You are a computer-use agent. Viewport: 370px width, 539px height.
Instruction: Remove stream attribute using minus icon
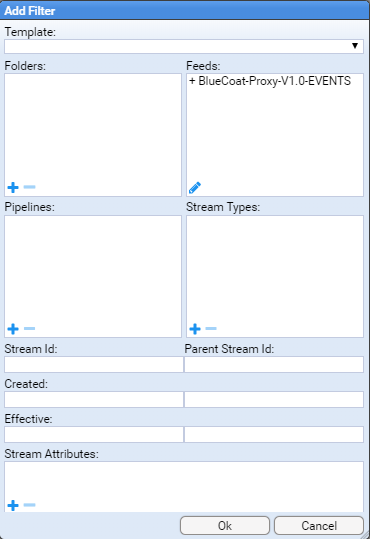pyautogui.click(x=30, y=505)
